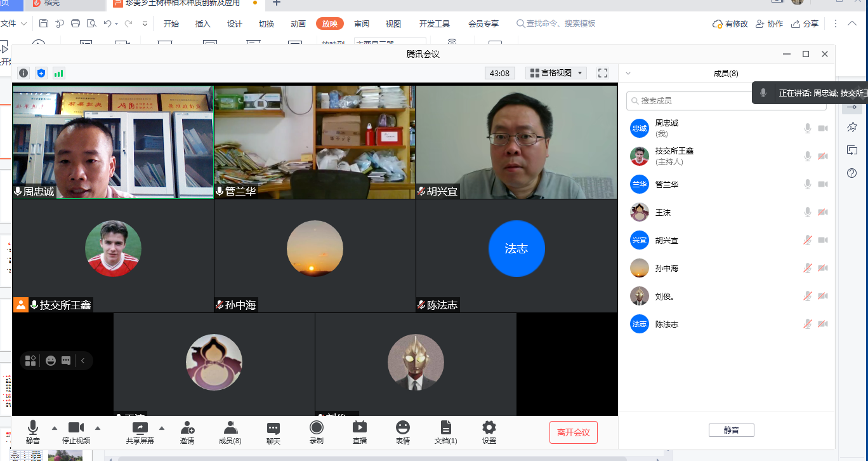
Task: Click the grid layout icon in floating toolbar
Action: click(30, 361)
